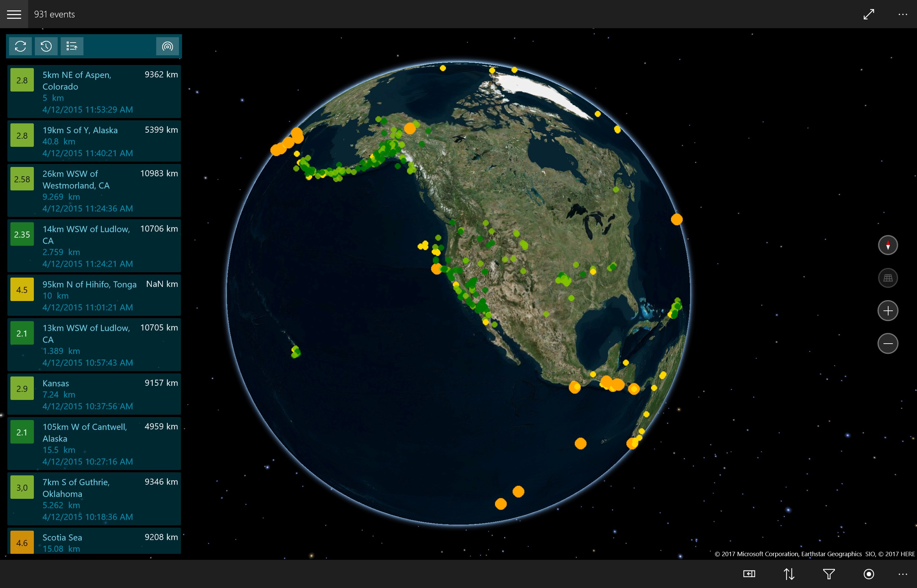Open the bottom-right ellipsis menu
This screenshot has width=917, height=588.
pos(903,574)
